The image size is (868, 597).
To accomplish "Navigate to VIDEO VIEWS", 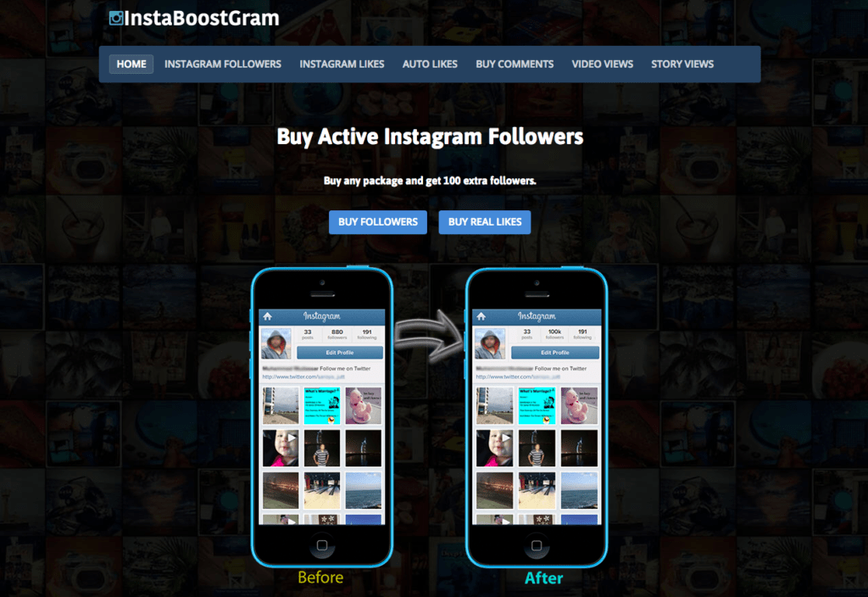I will point(603,64).
